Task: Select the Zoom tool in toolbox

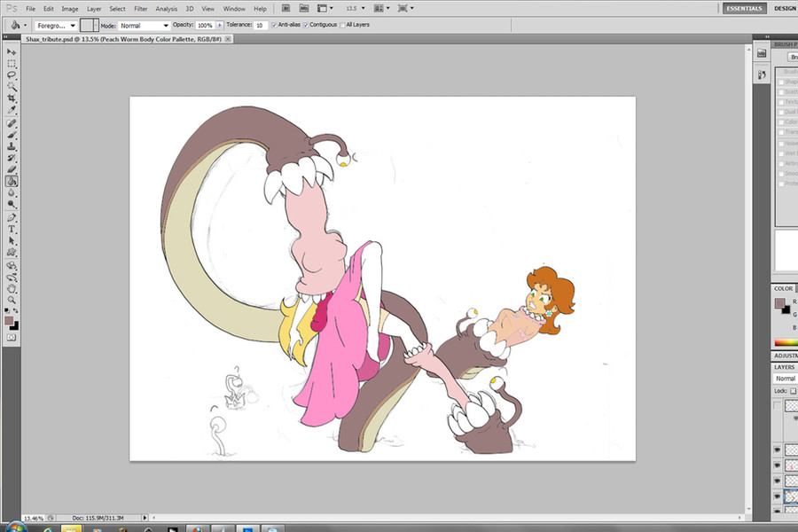Action: pos(12,300)
